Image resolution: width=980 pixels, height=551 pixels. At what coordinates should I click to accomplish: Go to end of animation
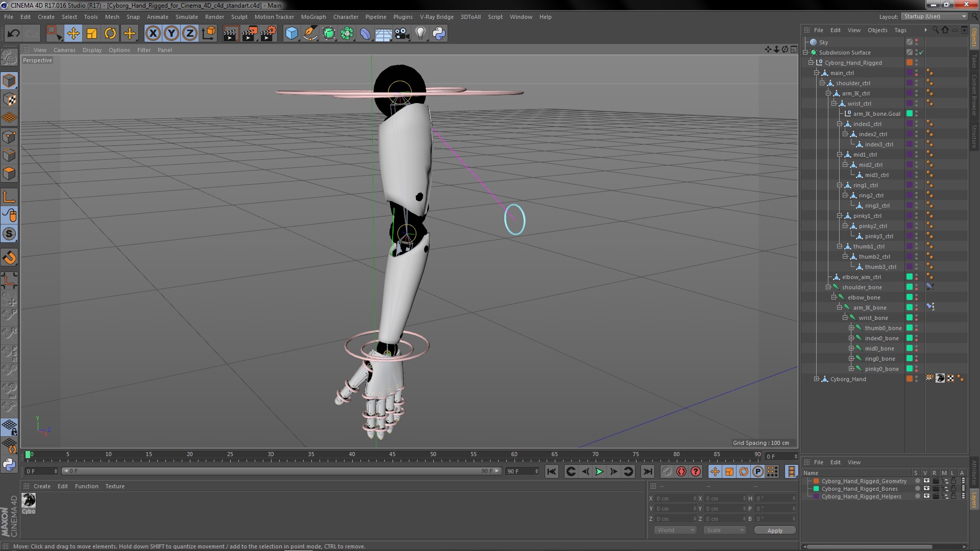[x=648, y=472]
